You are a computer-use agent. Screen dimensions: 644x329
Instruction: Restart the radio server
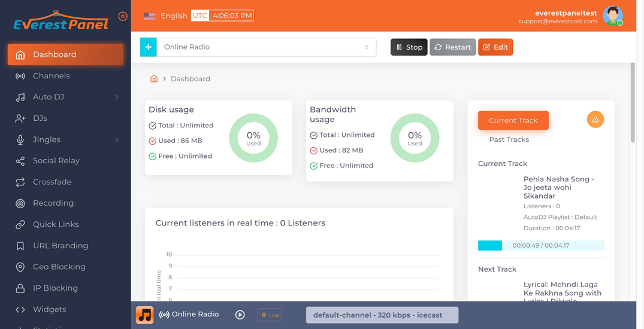[452, 47]
